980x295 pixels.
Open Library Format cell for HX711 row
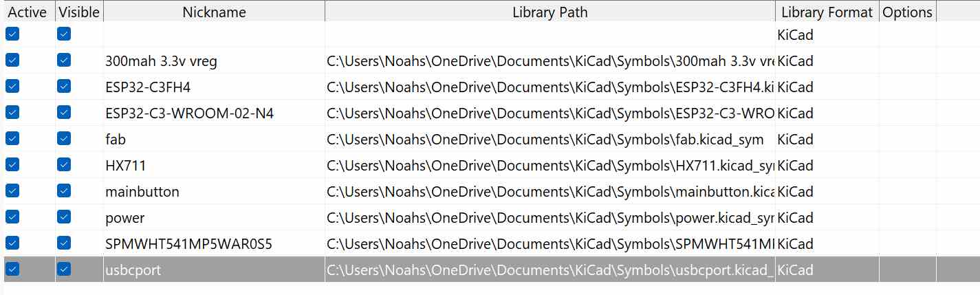click(x=827, y=165)
